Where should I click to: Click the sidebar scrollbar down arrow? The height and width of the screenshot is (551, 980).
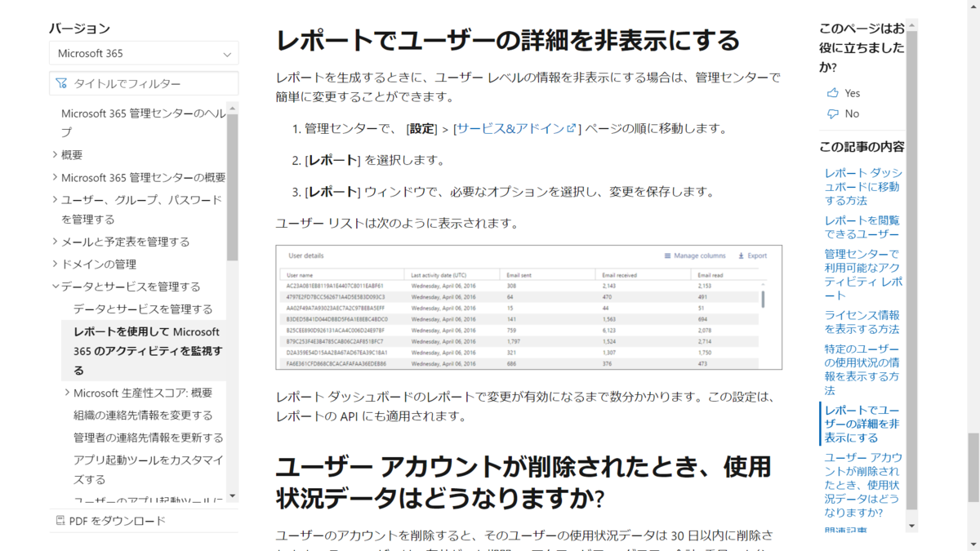[x=233, y=495]
